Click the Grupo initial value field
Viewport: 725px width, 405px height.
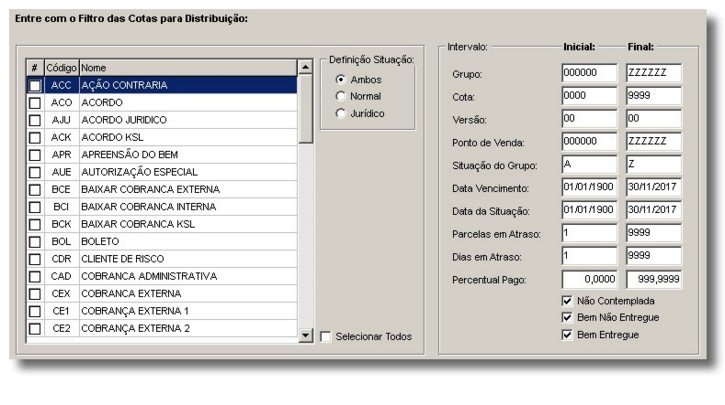[589, 73]
